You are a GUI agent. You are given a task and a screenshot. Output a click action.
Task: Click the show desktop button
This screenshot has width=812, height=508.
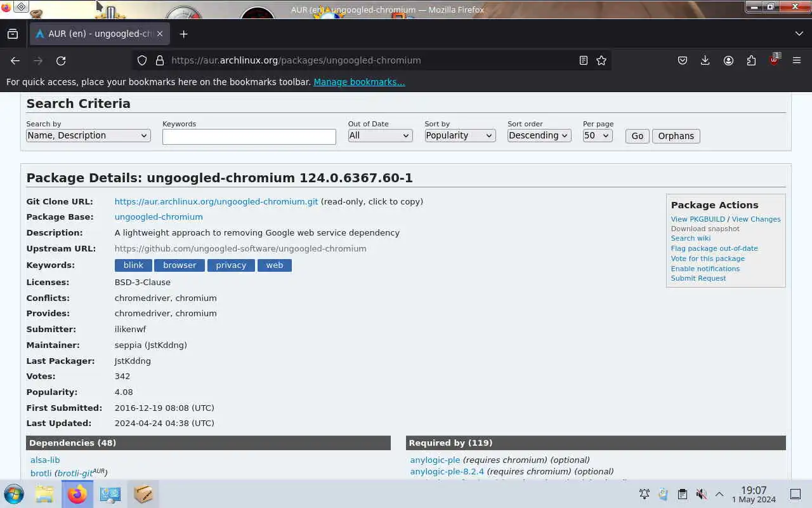796,494
